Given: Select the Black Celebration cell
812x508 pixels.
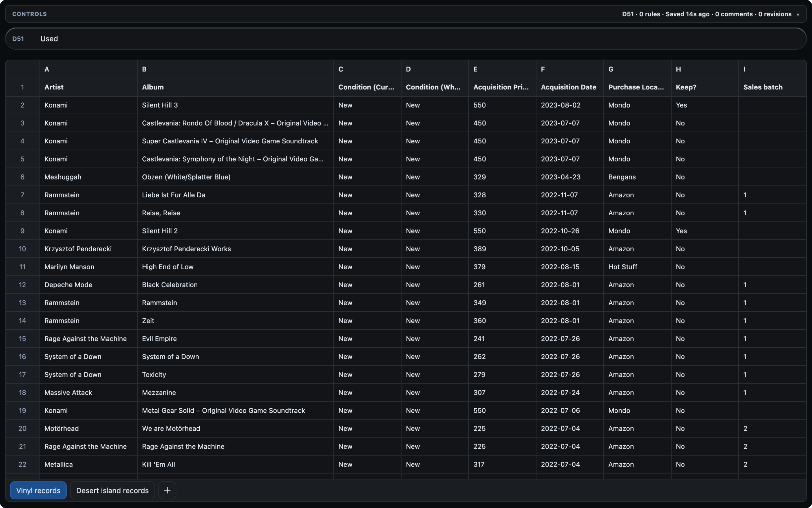Looking at the screenshot, I should coord(235,284).
